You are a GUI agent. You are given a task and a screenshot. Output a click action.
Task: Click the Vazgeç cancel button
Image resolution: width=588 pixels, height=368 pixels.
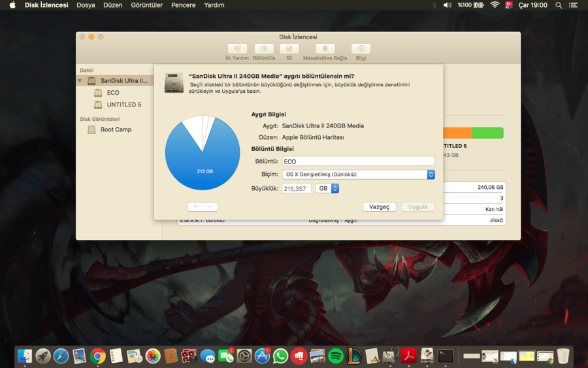379,207
